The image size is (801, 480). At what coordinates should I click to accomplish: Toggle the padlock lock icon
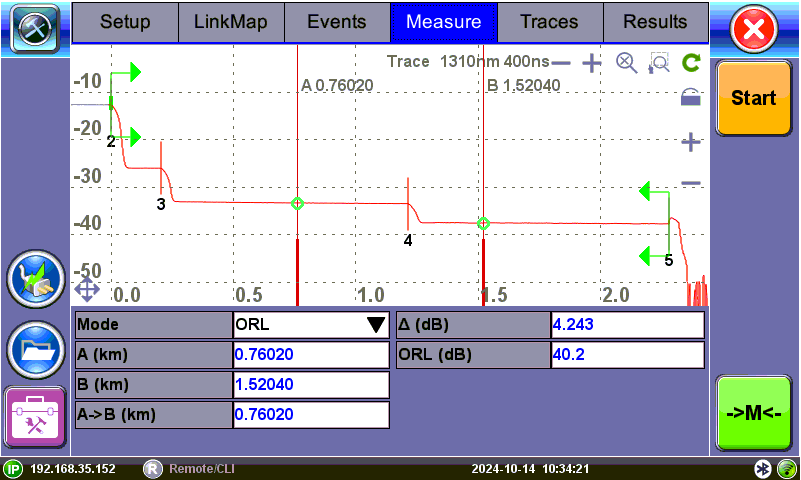(x=690, y=98)
